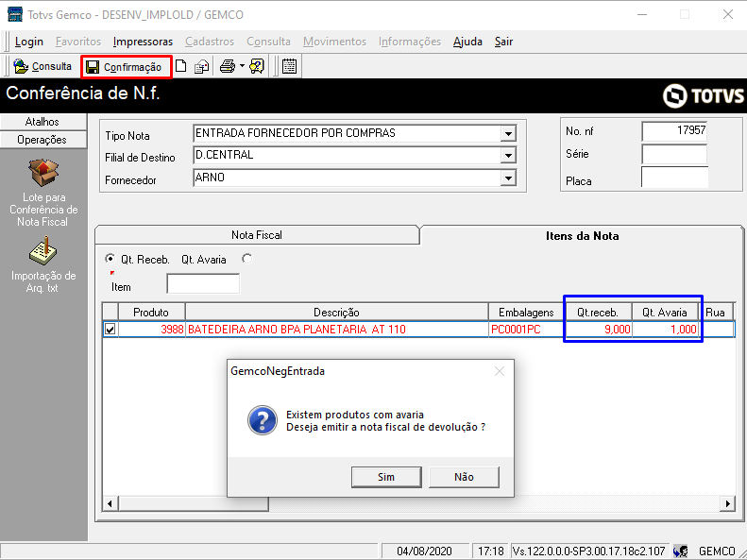Click the Série input field
The height and width of the screenshot is (560, 747).
(x=674, y=154)
